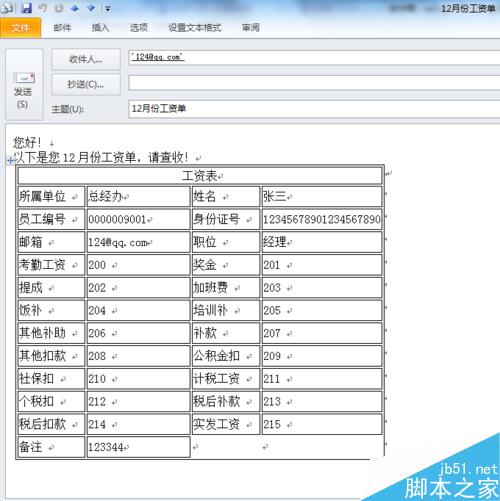The height and width of the screenshot is (501, 500).
Task: Go to previous item with blue up arrow
Action: (75, 8)
